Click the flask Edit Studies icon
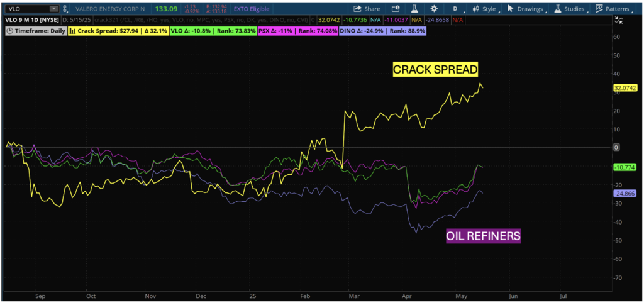Image resolution: width=644 pixels, height=305 pixels. click(415, 9)
